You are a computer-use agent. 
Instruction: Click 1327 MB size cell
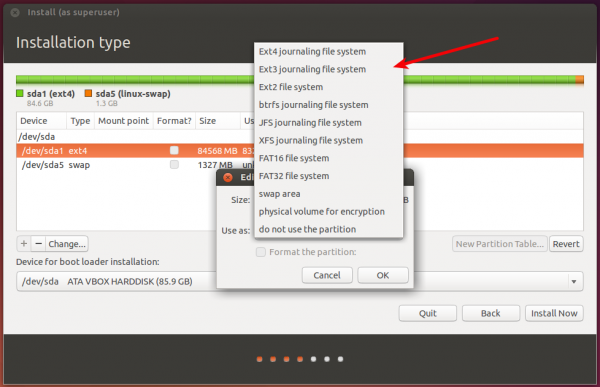(215, 165)
